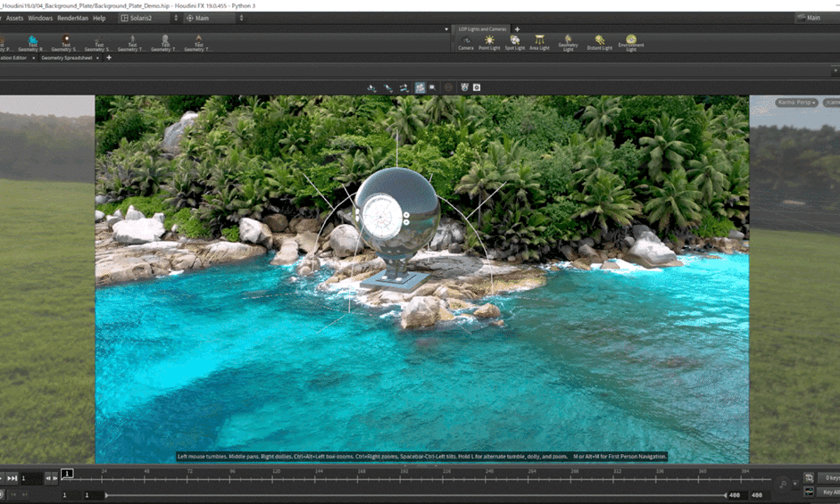840x504 pixels.
Task: Click the magnifier icon at timeline right
Action: point(783,484)
